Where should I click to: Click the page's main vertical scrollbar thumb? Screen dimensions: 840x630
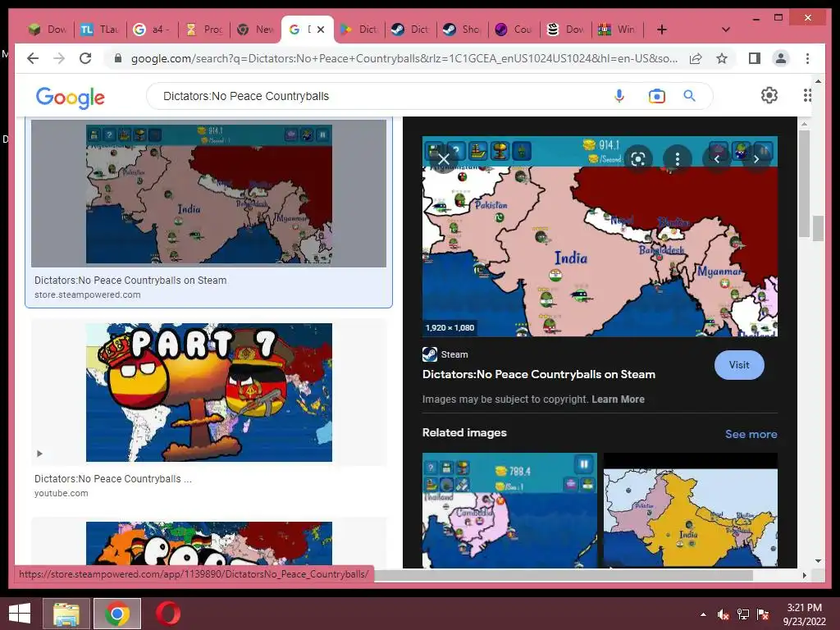[818, 228]
